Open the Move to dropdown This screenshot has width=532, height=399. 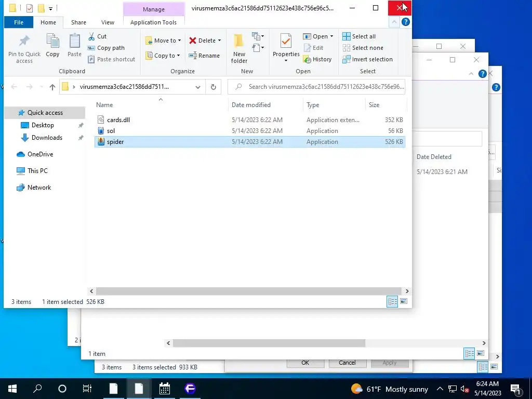[x=163, y=41]
